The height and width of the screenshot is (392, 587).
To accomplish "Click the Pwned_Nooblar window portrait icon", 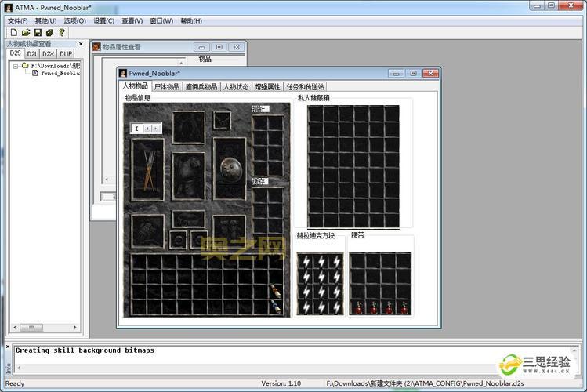I will [123, 73].
